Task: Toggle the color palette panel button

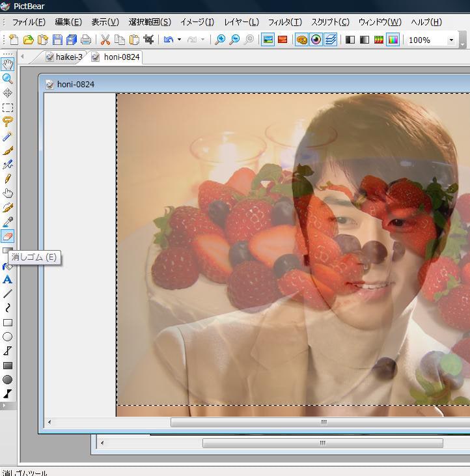Action: 301,40
